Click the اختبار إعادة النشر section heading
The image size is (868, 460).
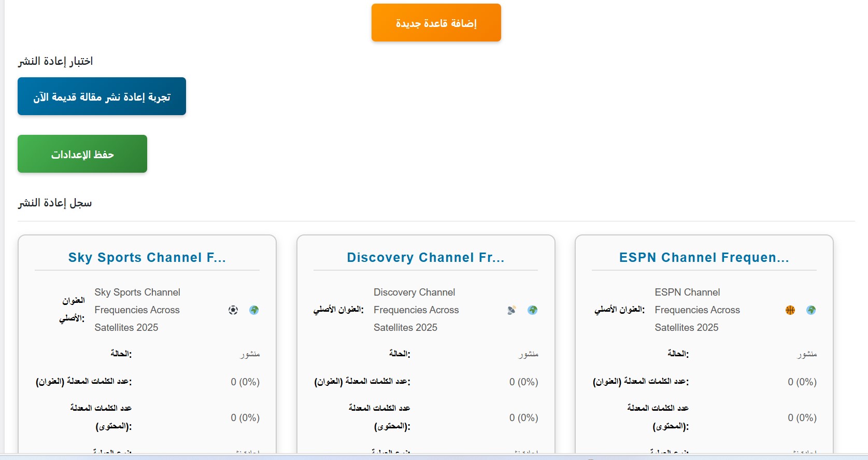[55, 61]
